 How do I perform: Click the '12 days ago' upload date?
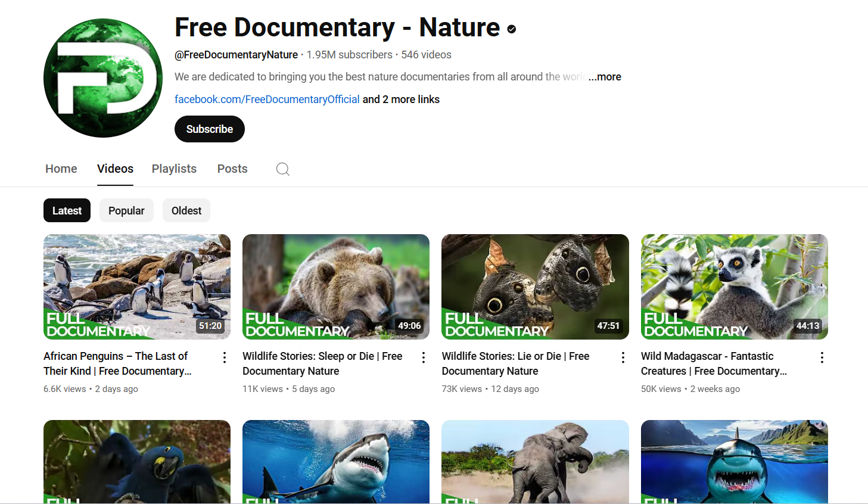click(x=515, y=389)
